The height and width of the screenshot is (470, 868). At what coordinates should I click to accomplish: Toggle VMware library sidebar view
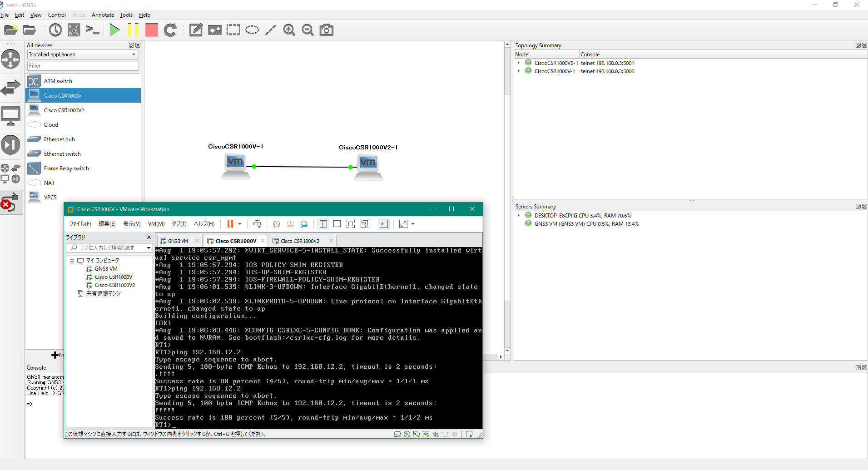(x=323, y=224)
